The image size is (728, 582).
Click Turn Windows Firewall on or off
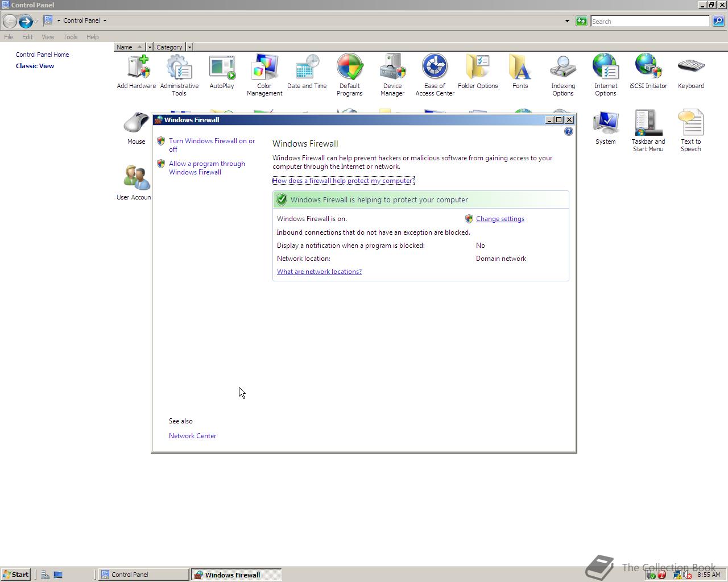click(212, 145)
